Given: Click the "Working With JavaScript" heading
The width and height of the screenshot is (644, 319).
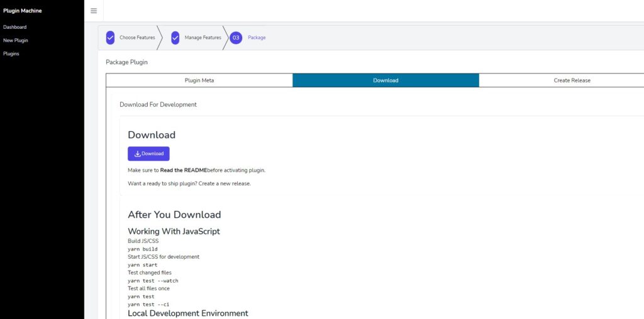Looking at the screenshot, I should tap(174, 231).
